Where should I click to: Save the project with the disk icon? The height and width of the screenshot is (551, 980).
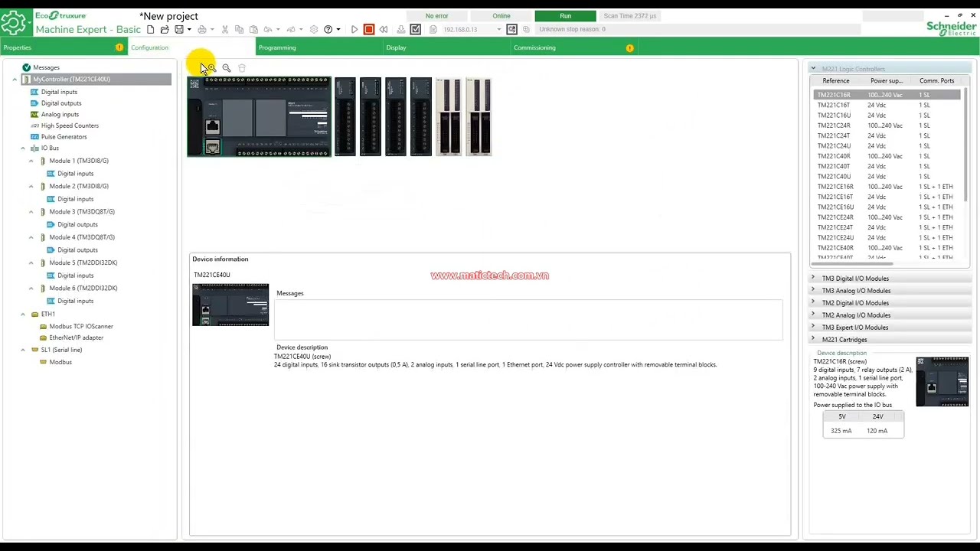click(179, 29)
